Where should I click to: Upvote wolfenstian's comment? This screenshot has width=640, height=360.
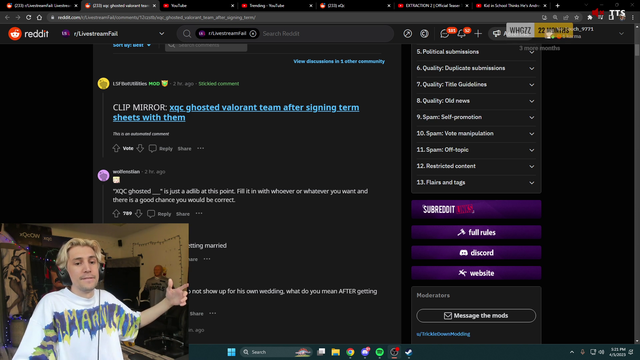(x=116, y=213)
